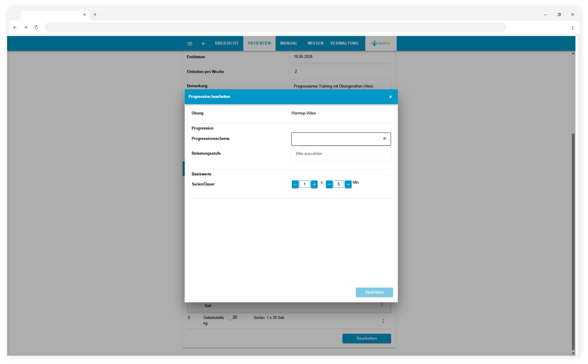Close the current browser tab
Viewport: 588px width, 364px height.
85,15
